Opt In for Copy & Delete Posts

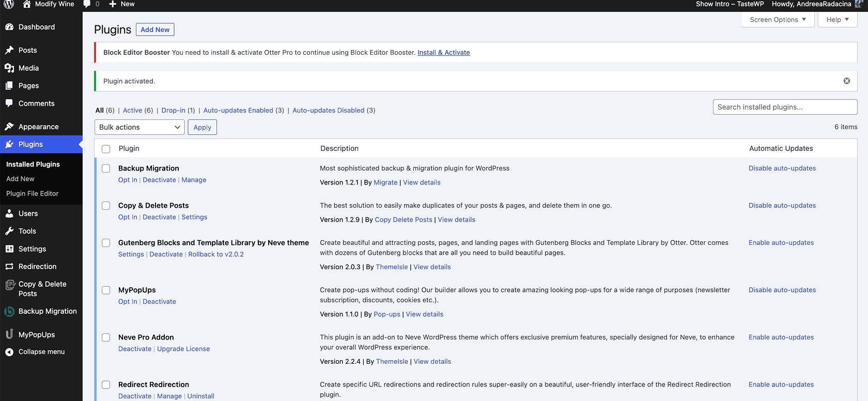pos(128,217)
